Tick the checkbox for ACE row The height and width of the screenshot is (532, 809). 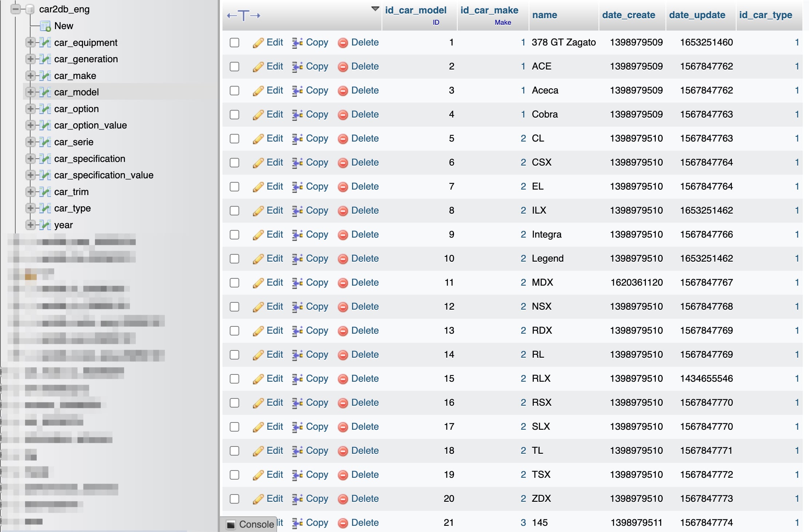pos(234,67)
